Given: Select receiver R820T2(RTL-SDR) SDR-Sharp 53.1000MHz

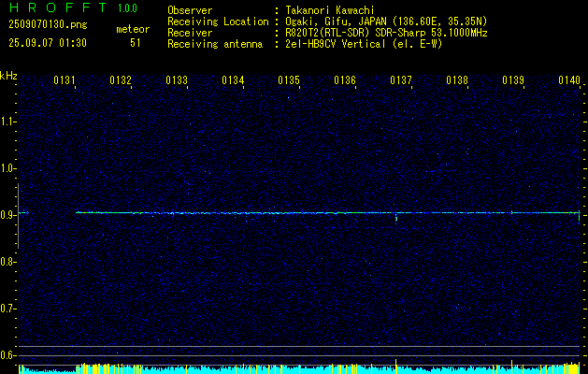Looking at the screenshot, I should pyautogui.click(x=386, y=33).
